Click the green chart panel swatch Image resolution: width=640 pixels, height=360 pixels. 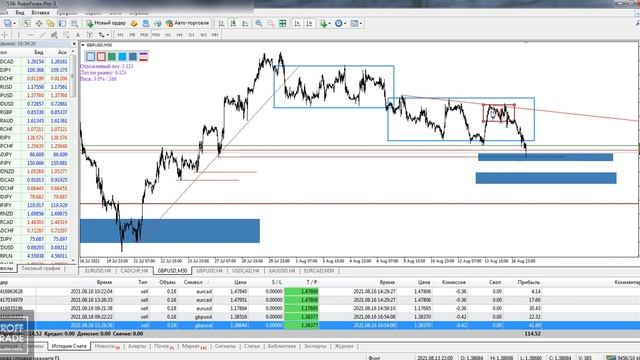(112, 57)
